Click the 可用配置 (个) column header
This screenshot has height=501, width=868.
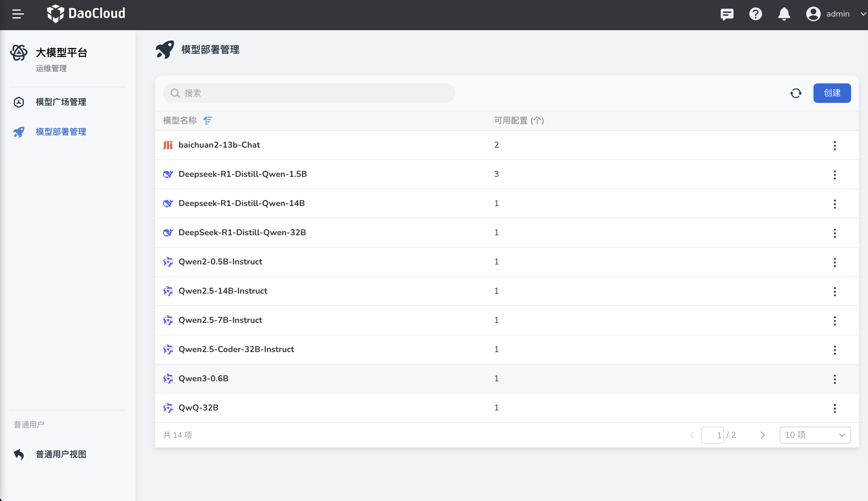pos(519,120)
